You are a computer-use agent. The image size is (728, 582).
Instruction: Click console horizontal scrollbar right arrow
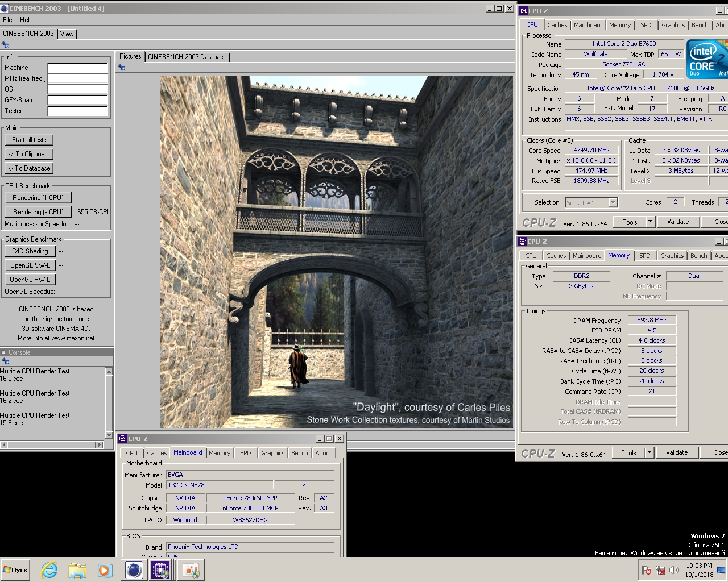point(100,444)
